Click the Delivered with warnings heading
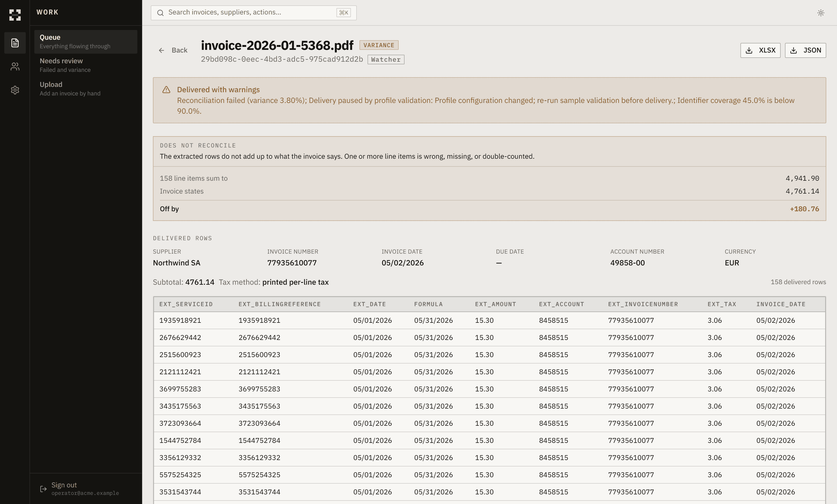 218,90
